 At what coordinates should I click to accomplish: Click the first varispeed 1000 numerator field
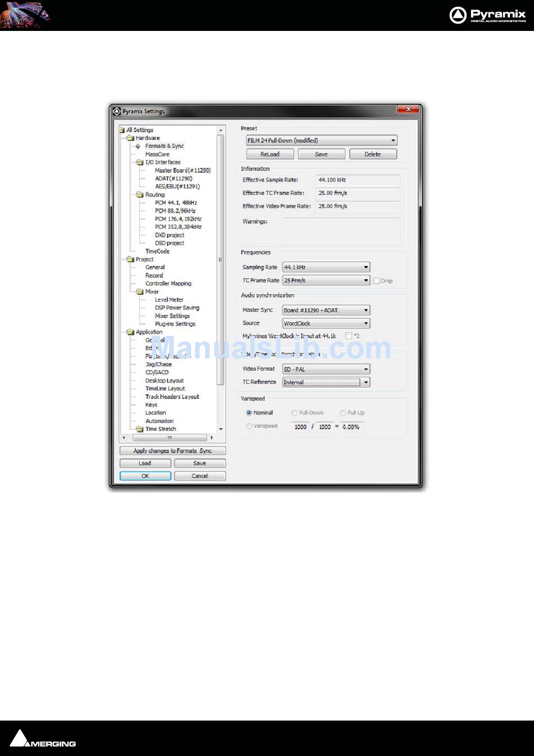tap(301, 427)
